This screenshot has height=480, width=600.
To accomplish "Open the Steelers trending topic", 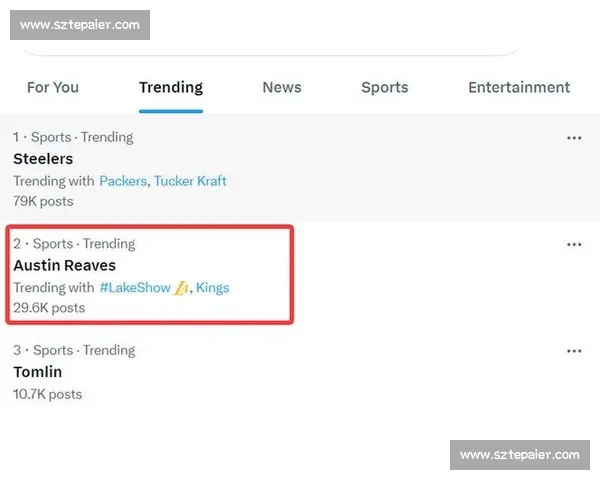I will pos(43,159).
